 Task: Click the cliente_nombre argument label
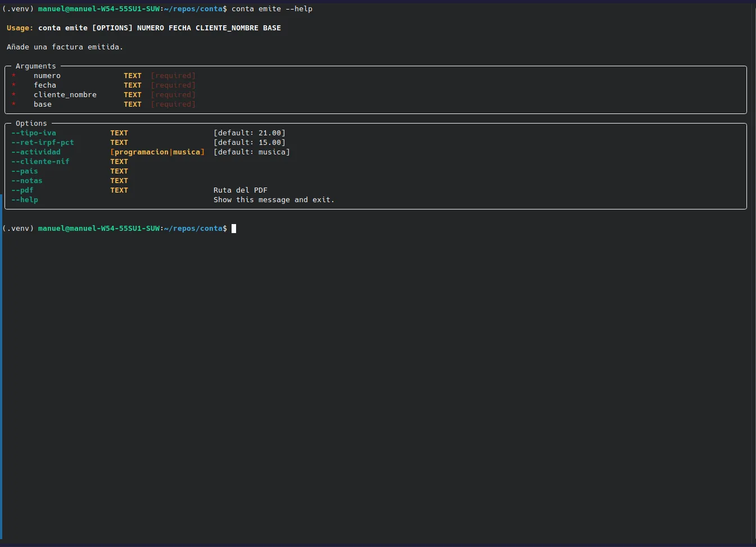65,94
